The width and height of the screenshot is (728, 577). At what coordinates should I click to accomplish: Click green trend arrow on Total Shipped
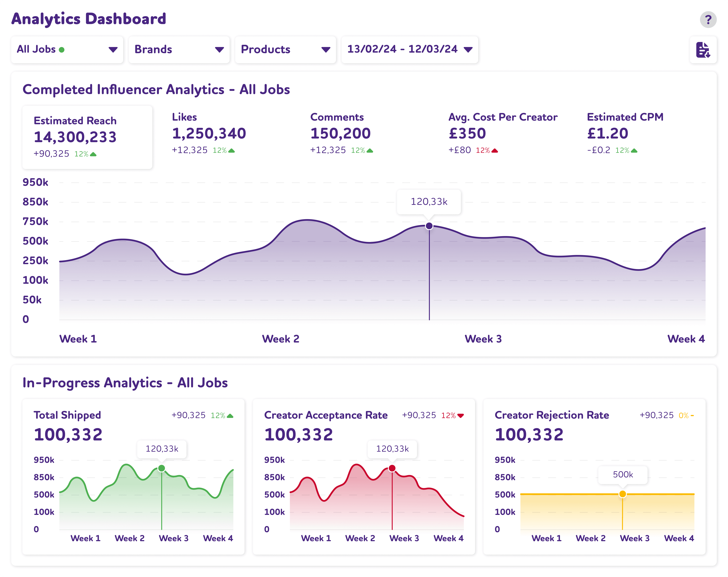pyautogui.click(x=230, y=415)
